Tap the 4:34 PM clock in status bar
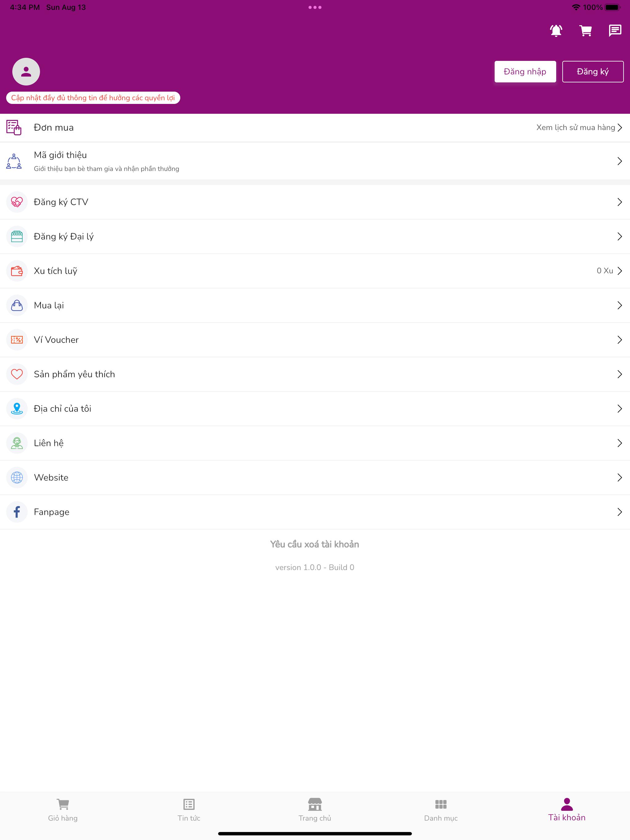The image size is (630, 840). (25, 7)
